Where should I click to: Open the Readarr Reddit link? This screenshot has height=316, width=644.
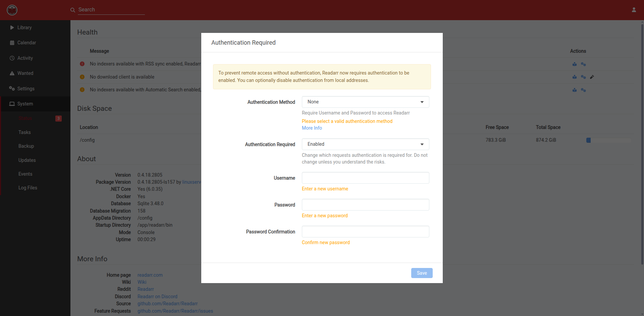click(x=146, y=289)
